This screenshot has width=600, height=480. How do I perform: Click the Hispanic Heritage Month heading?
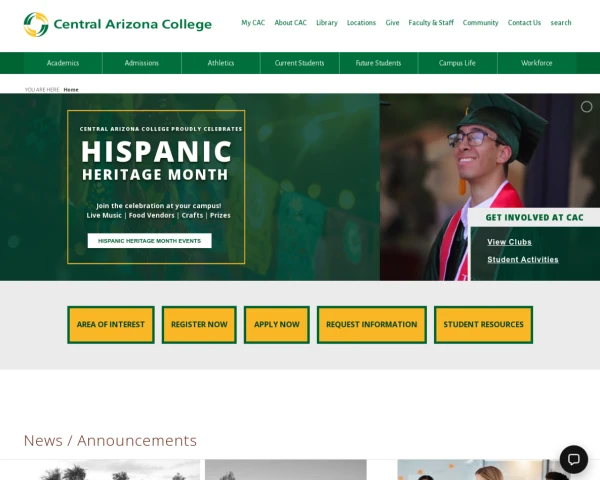click(156, 160)
